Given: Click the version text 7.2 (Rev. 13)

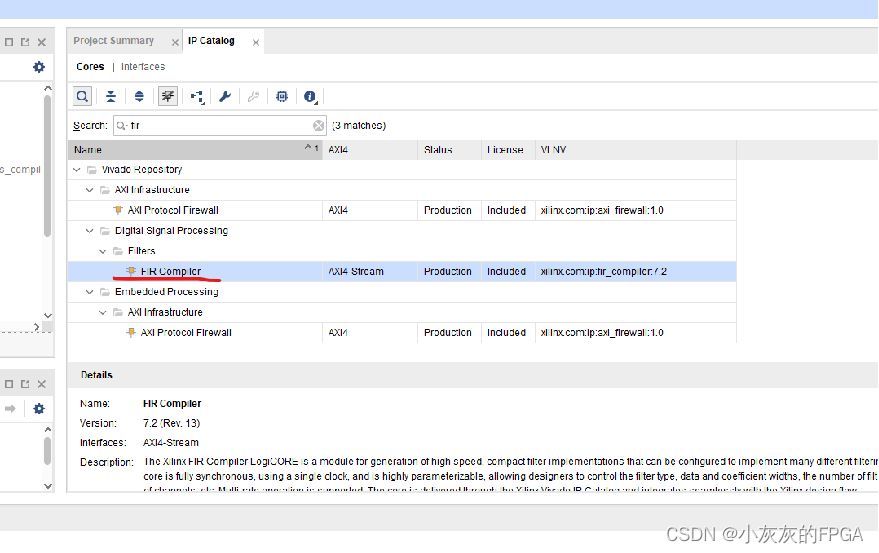Looking at the screenshot, I should [172, 423].
